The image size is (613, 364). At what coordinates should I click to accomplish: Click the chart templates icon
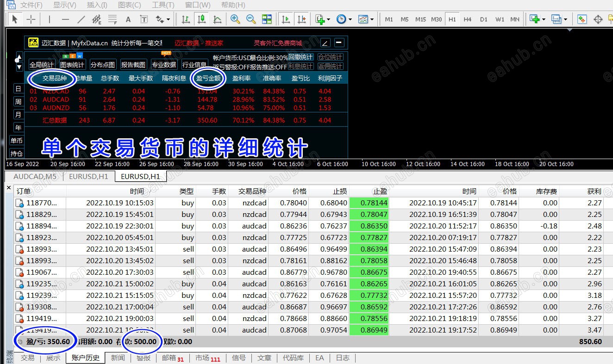(363, 19)
